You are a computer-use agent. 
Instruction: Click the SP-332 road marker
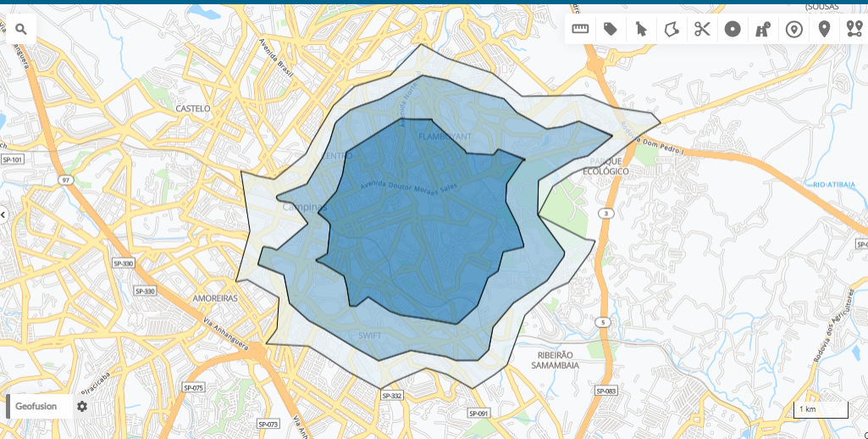(390, 396)
